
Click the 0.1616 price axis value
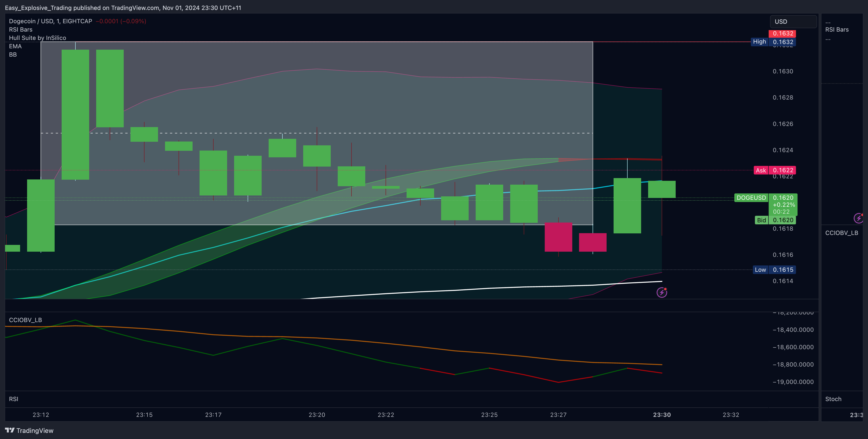pos(783,255)
